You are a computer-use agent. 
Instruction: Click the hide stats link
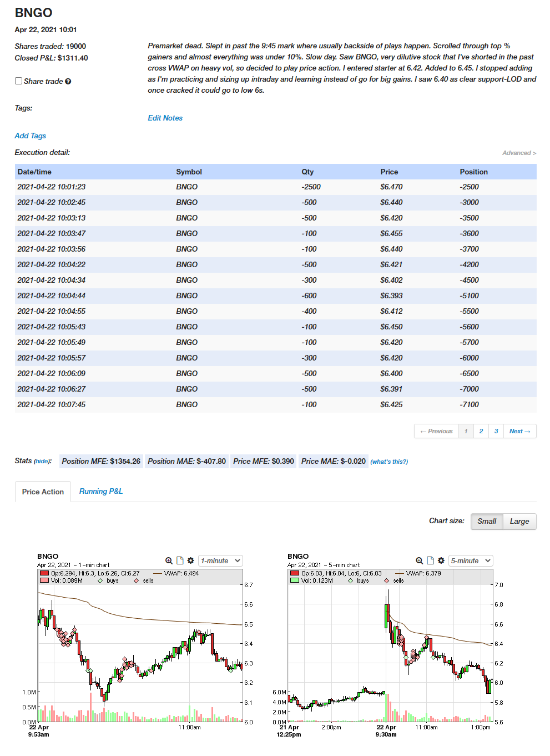[42, 462]
